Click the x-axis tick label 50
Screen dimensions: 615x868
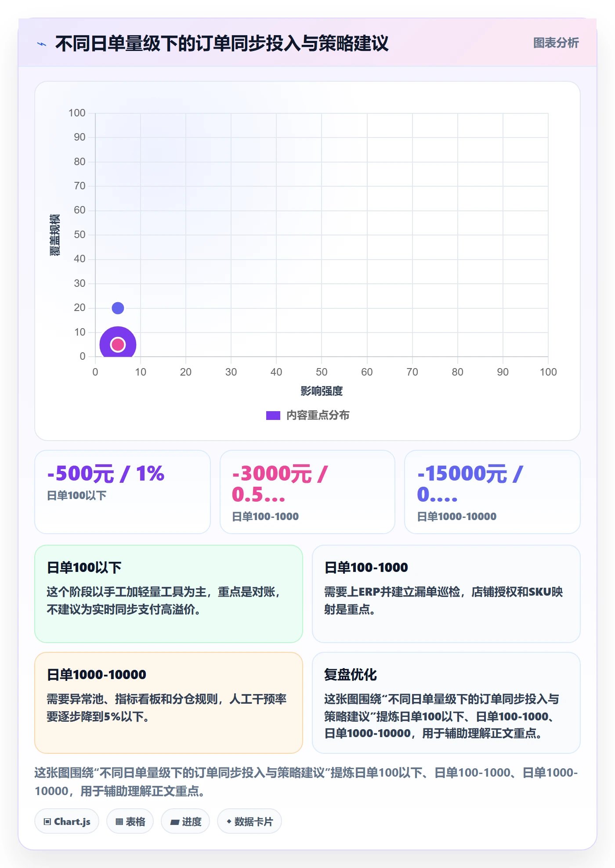point(322,372)
